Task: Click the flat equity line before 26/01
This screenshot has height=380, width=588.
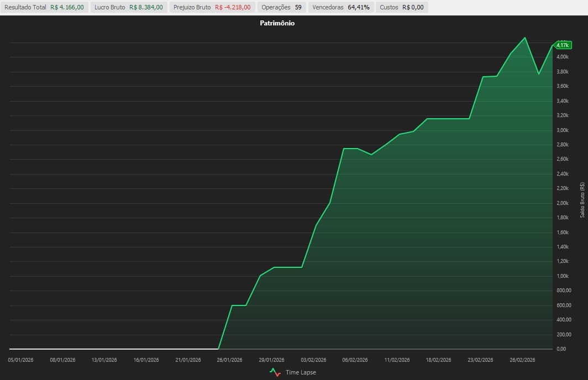Action: (111, 349)
